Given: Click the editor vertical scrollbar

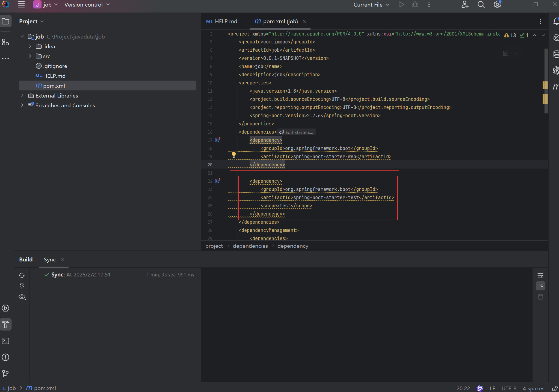Looking at the screenshot, I should (546, 81).
